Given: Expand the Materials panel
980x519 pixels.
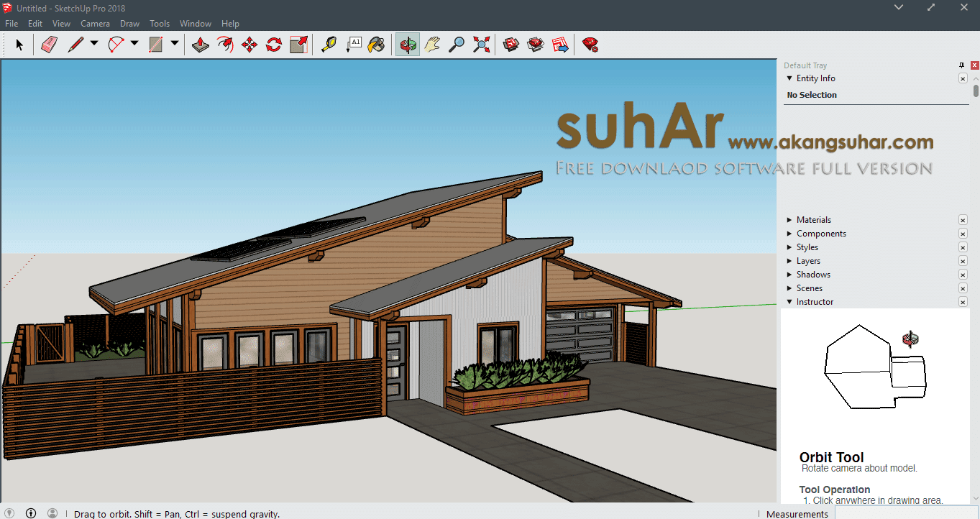Looking at the screenshot, I should 789,220.
